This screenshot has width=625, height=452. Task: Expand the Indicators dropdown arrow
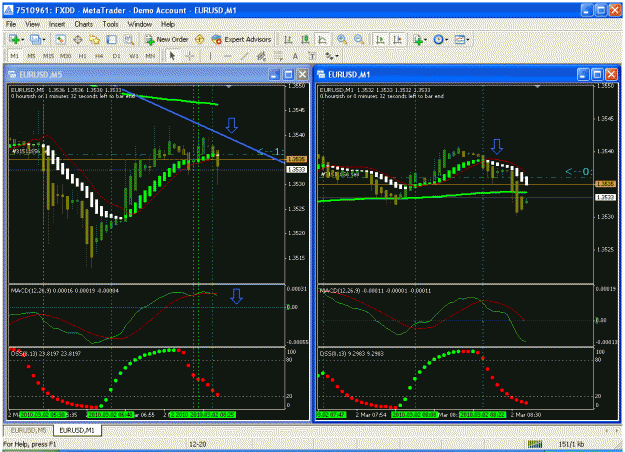point(426,39)
